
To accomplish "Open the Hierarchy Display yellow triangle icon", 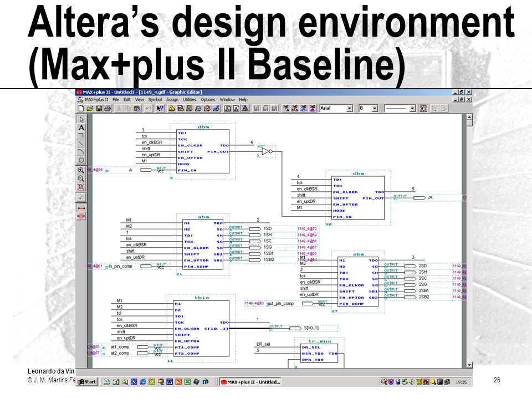I will 172,109.
